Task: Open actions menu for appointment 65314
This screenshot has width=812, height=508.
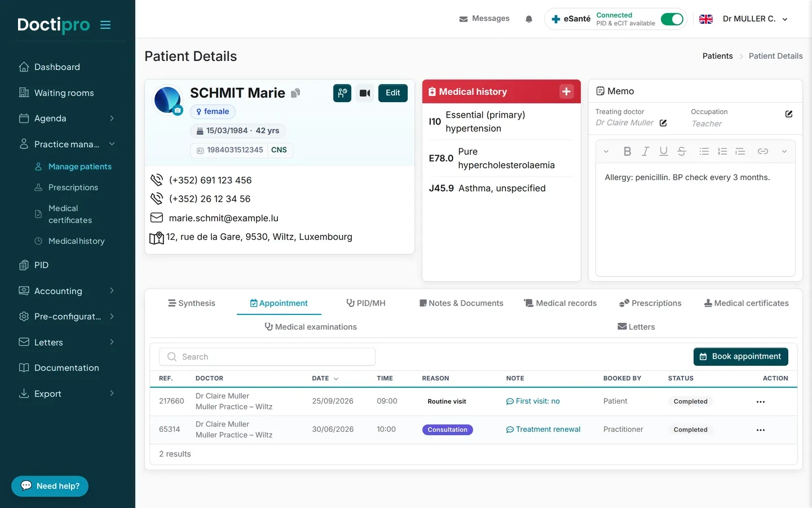Action: pyautogui.click(x=761, y=430)
